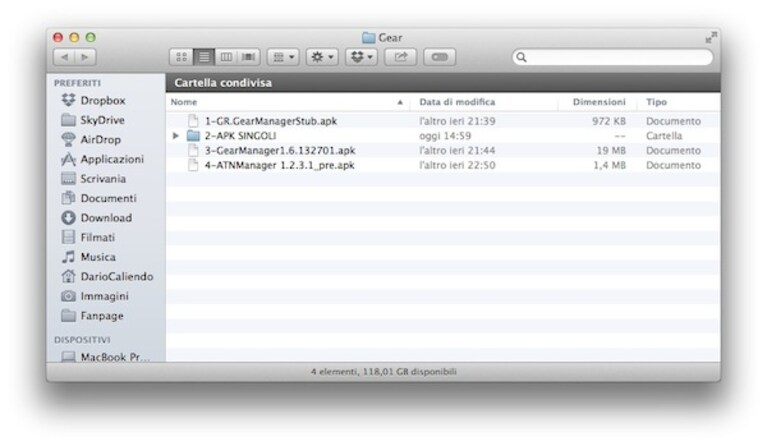Switch to column view
767x446 pixels.
pos(226,57)
